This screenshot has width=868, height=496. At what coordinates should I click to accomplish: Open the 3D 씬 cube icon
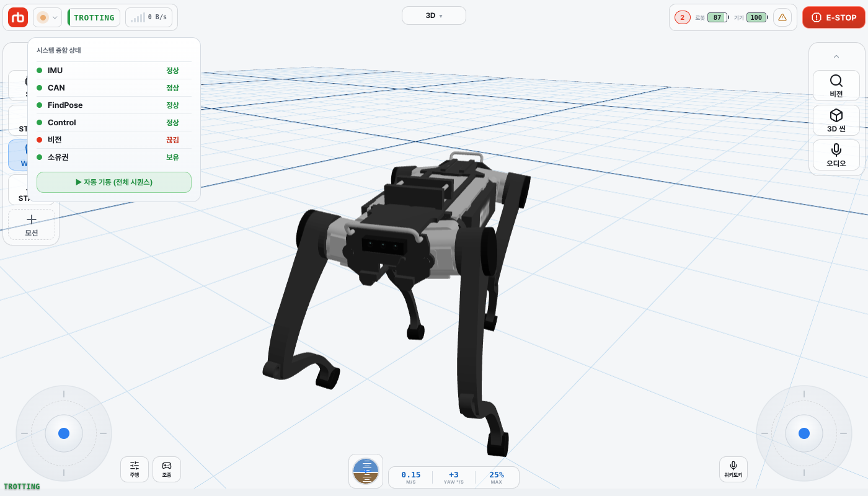click(836, 120)
